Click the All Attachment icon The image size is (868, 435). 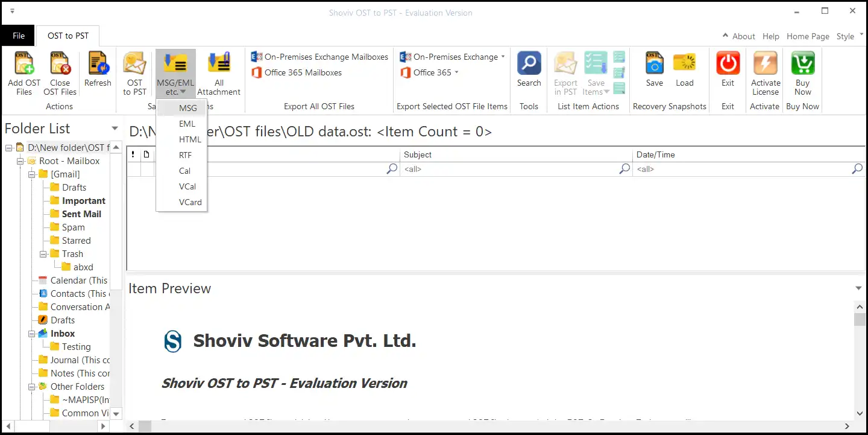(x=219, y=63)
